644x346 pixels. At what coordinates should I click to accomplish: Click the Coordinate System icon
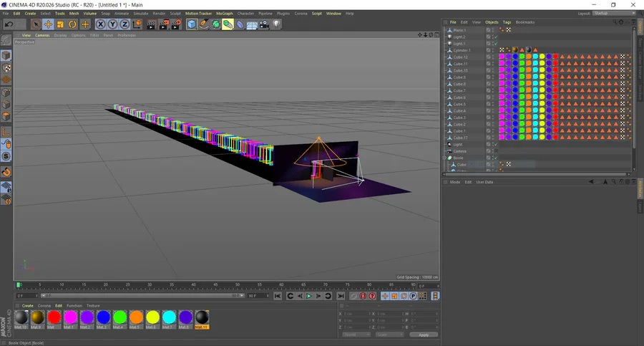point(137,24)
